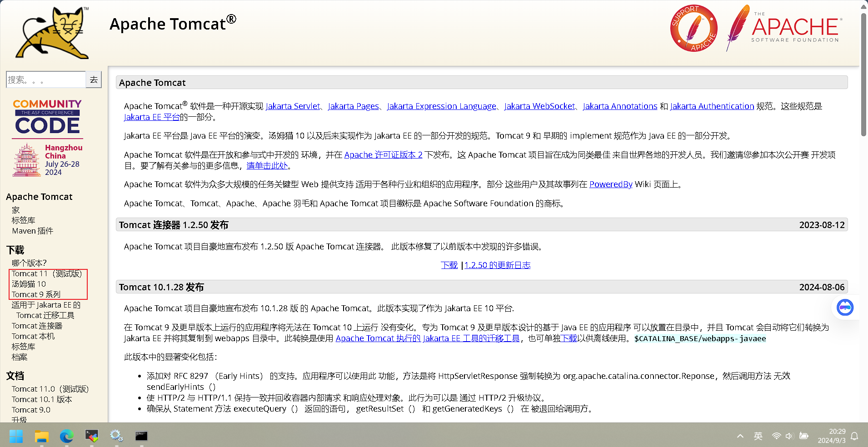This screenshot has width=868, height=447.
Task: Open the PoweredBy wiki link
Action: (611, 184)
